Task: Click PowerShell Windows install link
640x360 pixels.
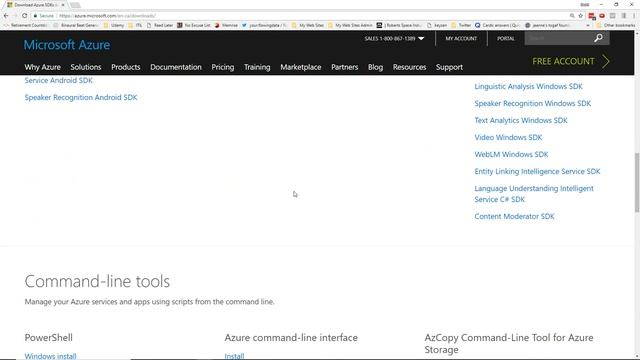Action: tap(50, 356)
